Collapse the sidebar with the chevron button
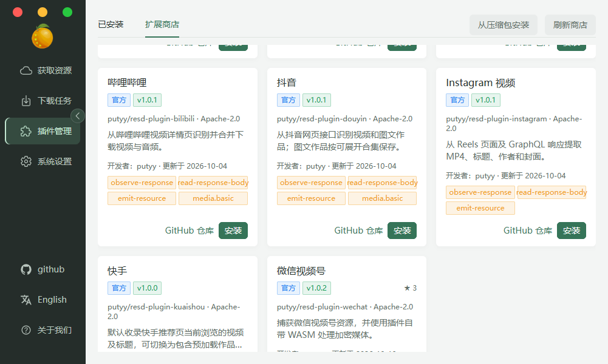 pyautogui.click(x=78, y=116)
